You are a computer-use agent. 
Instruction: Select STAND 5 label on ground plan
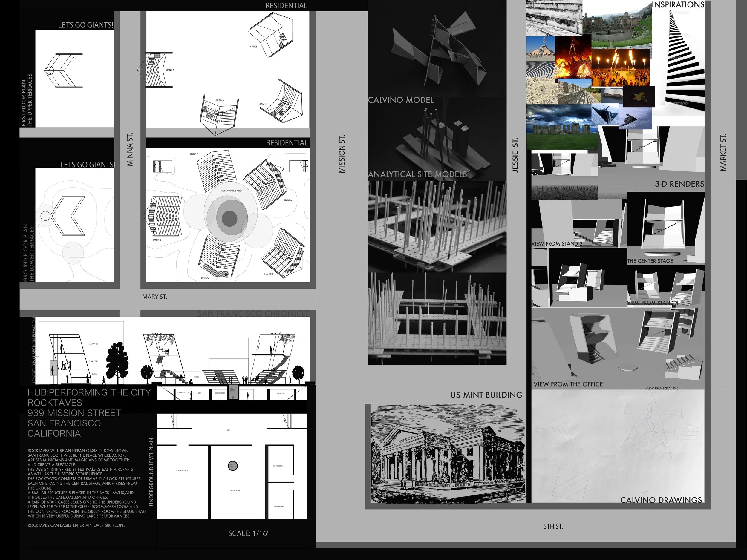(194, 154)
